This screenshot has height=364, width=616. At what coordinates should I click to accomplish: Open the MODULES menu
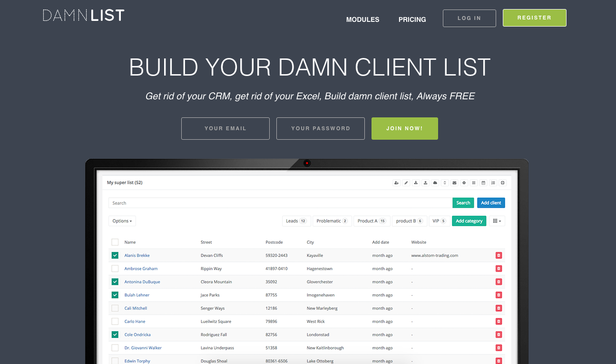[362, 19]
